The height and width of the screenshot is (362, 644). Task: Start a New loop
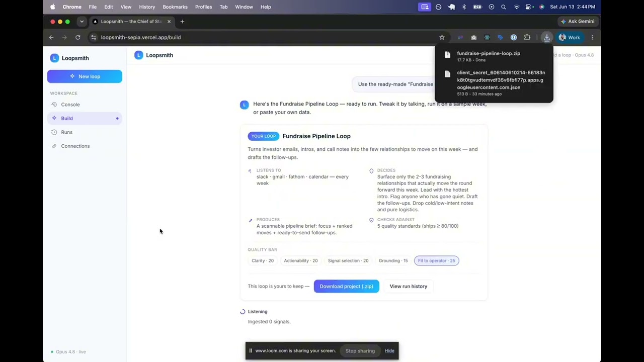click(85, 76)
